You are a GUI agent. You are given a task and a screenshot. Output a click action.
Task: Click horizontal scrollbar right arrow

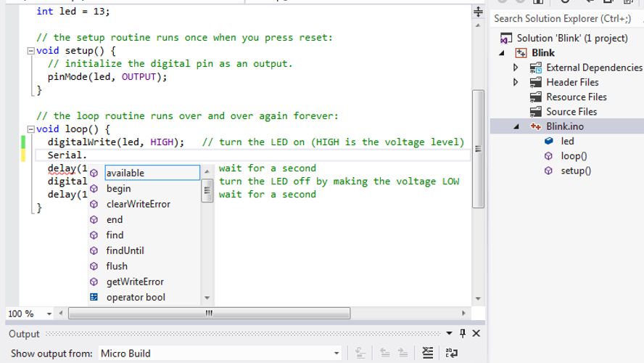coord(463,313)
